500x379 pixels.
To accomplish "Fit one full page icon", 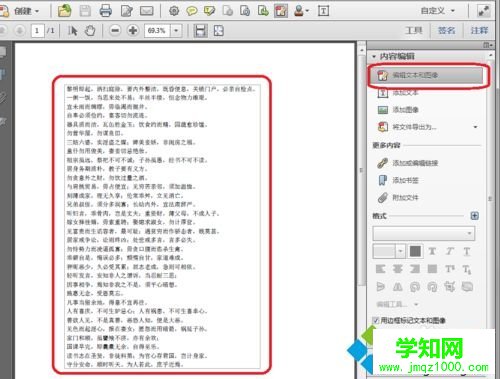I will 218,31.
